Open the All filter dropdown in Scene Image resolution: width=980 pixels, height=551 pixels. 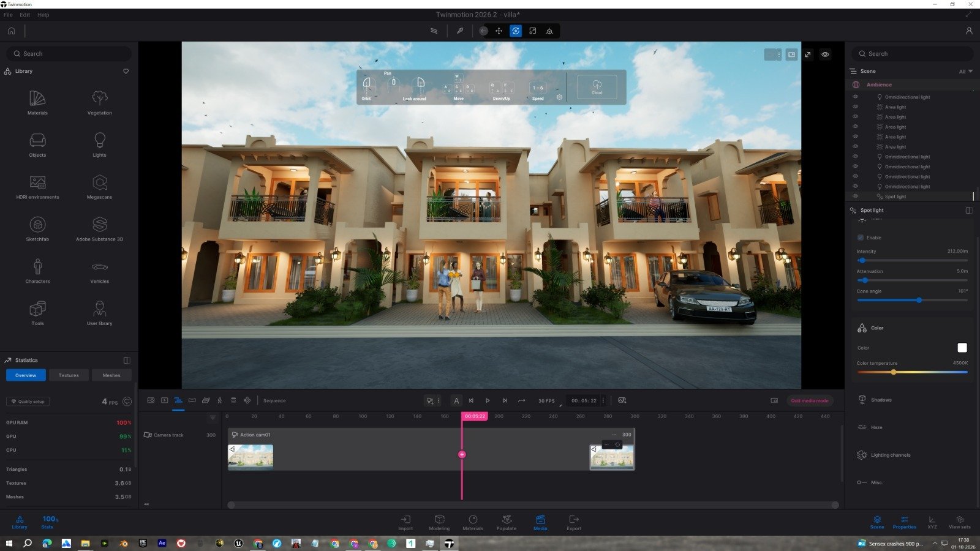(966, 71)
